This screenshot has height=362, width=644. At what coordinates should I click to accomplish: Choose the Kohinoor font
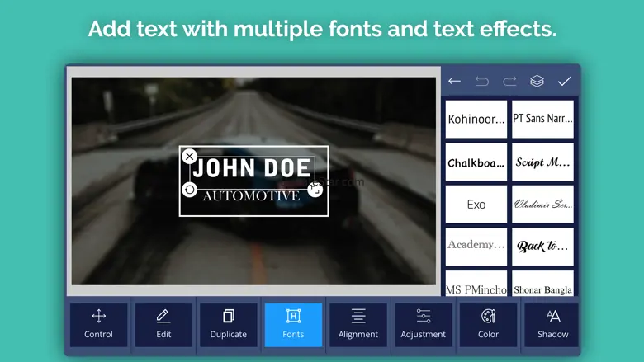[x=476, y=120]
